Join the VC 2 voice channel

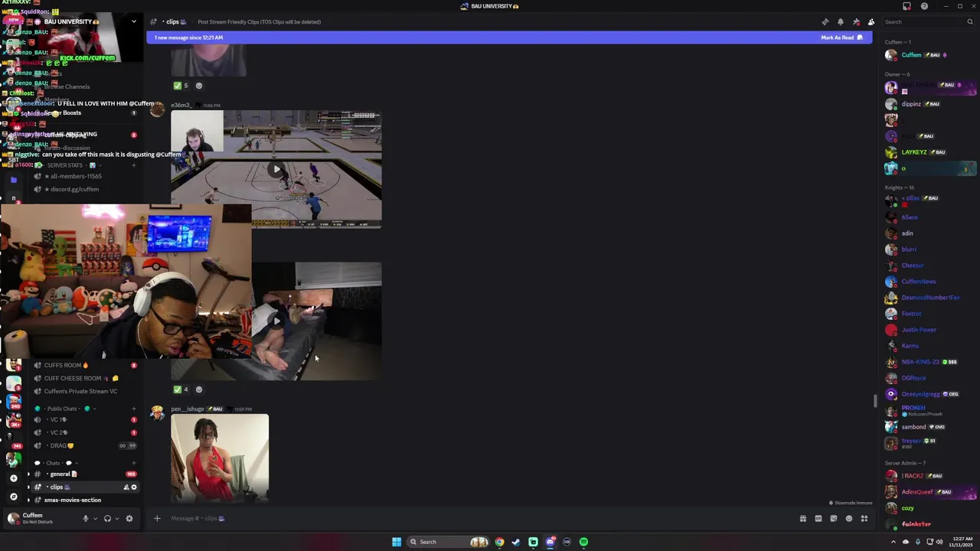pos(84,432)
